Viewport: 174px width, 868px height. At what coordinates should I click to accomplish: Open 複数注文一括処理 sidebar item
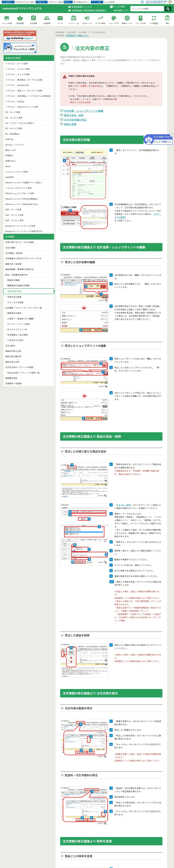pyautogui.click(x=28, y=264)
